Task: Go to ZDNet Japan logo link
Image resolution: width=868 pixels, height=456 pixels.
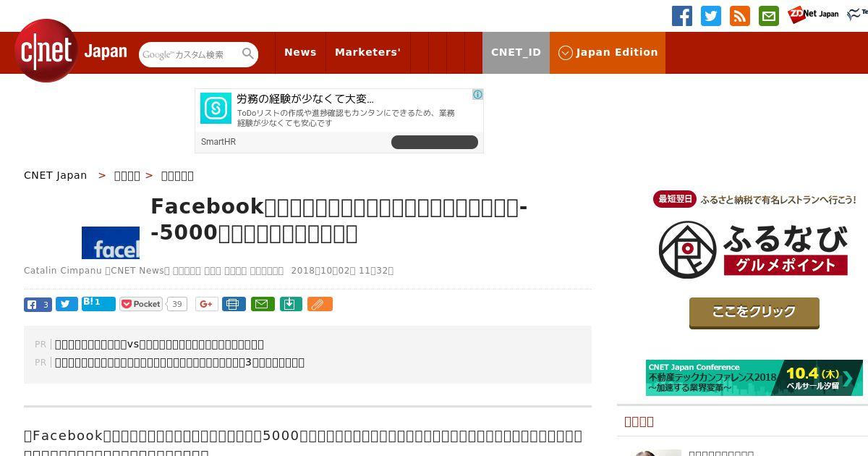Action: click(x=813, y=14)
